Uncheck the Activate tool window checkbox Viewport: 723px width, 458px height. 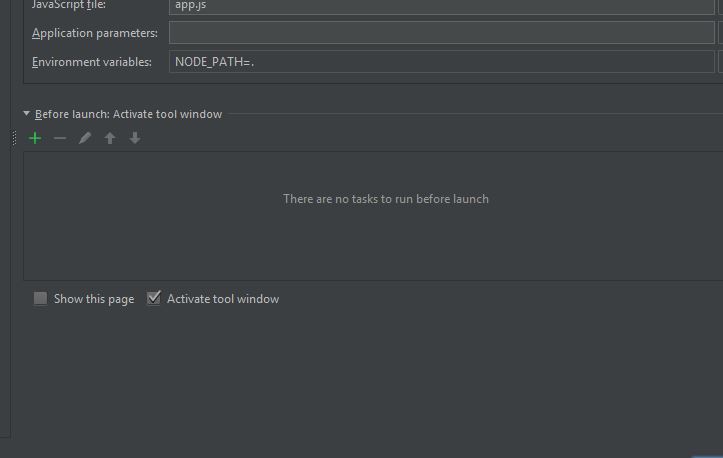(154, 298)
